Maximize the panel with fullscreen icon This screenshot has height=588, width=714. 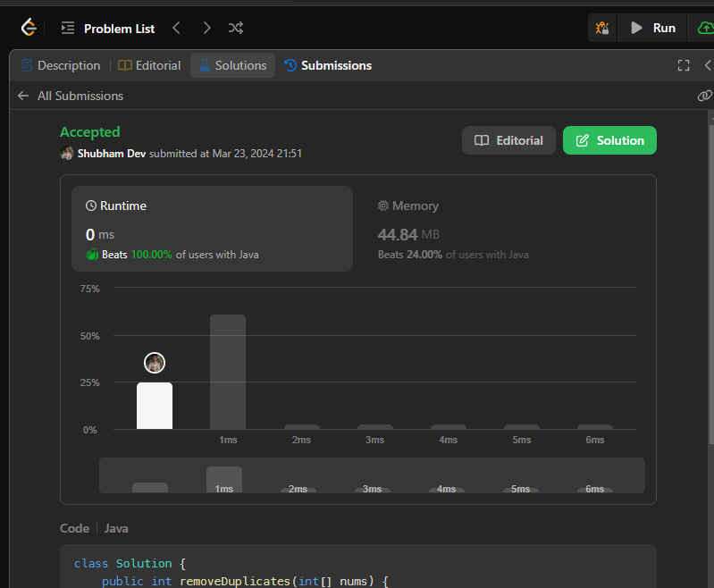tap(683, 65)
